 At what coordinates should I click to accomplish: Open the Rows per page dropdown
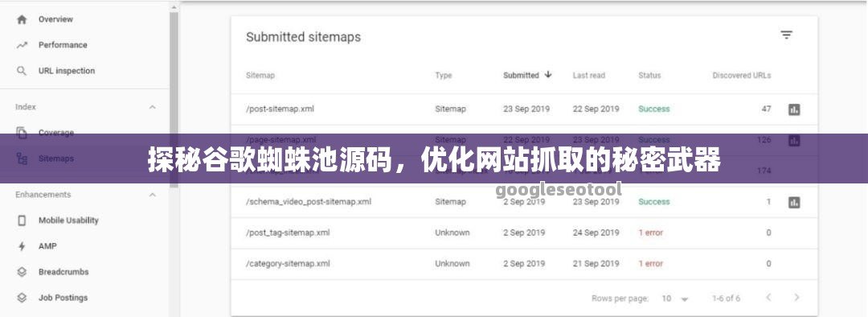[675, 298]
